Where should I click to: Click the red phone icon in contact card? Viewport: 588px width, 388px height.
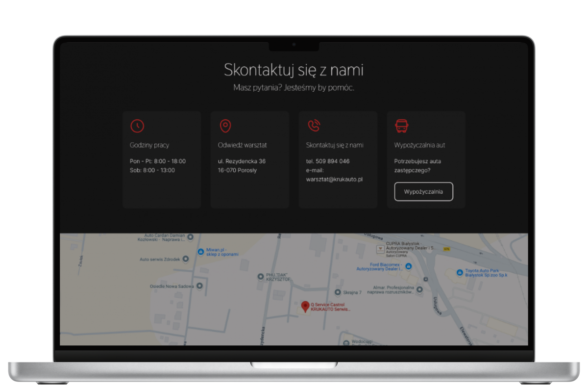click(314, 126)
